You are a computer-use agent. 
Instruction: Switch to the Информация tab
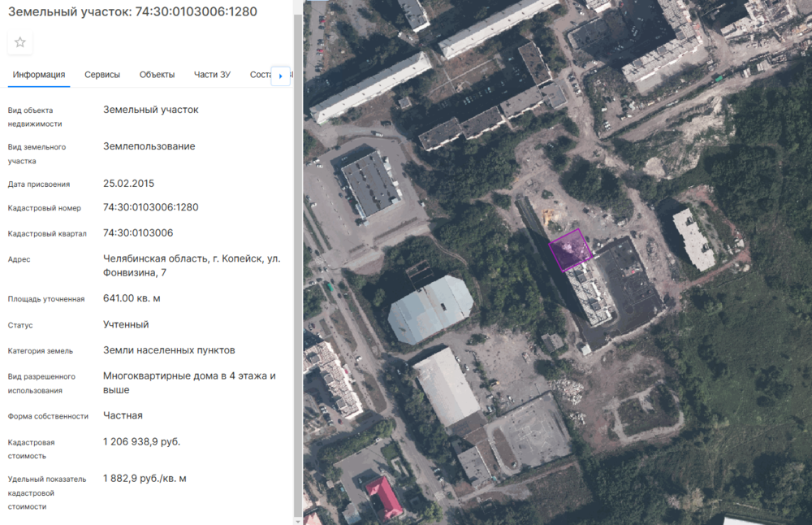tap(39, 75)
